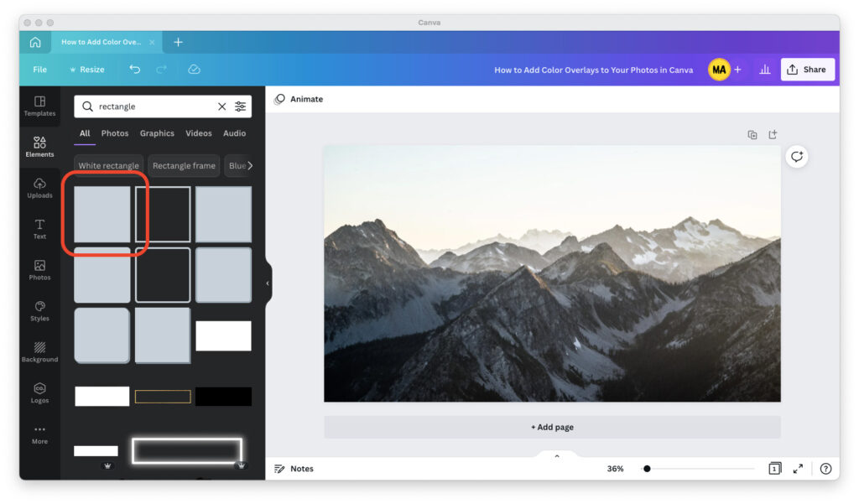Screen dimensions: 859x504
Task: Add the solid black rectangle element
Action: 223,396
